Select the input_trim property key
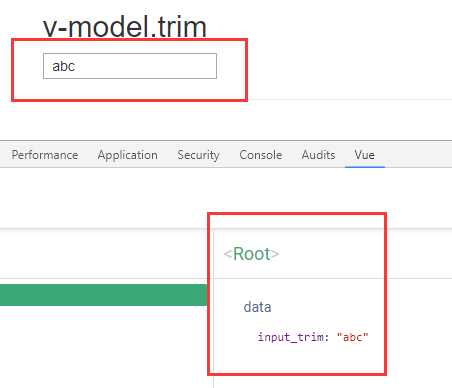The height and width of the screenshot is (388, 452). coord(290,337)
